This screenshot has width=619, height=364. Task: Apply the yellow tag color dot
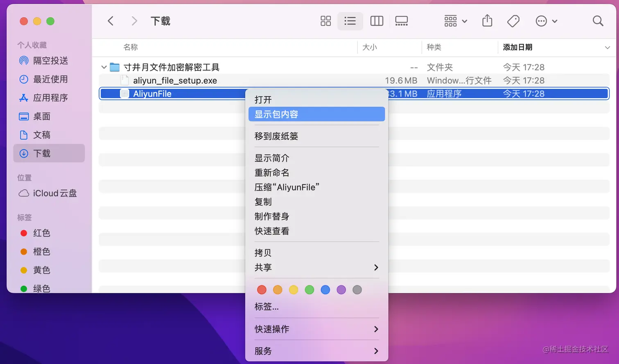click(x=294, y=290)
